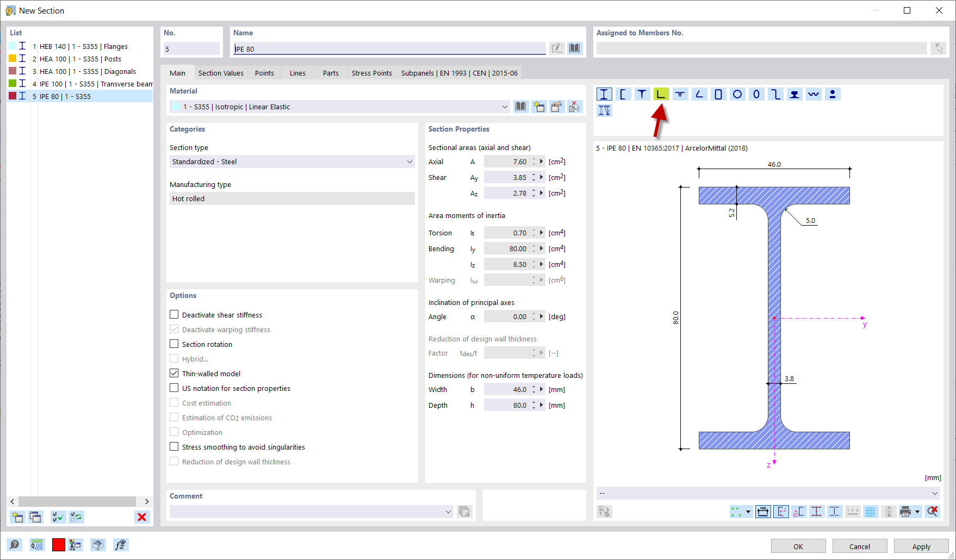Select the circular hollow section icon
Screen dimensions: 956x560
pos(737,94)
